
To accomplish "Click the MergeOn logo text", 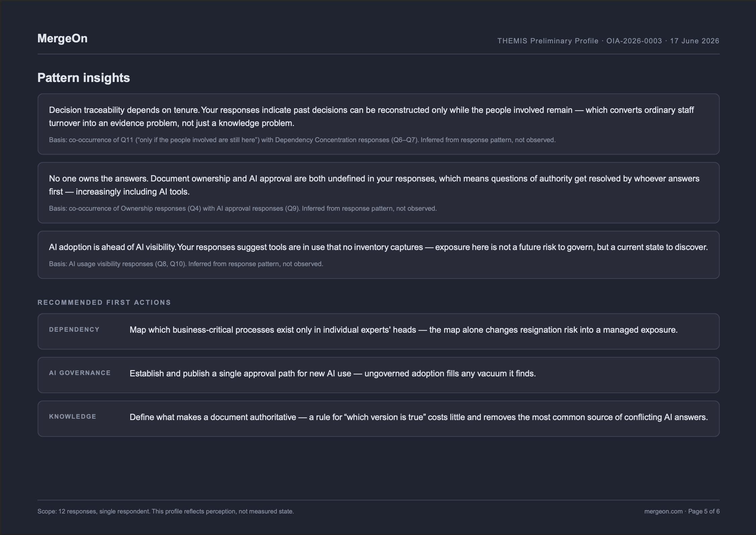I will click(62, 39).
